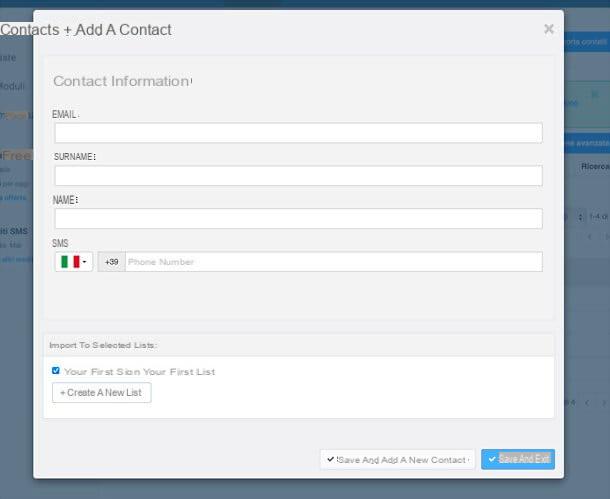Click the Your First List label
Viewport: 610px width, 499px height.
[x=140, y=372]
